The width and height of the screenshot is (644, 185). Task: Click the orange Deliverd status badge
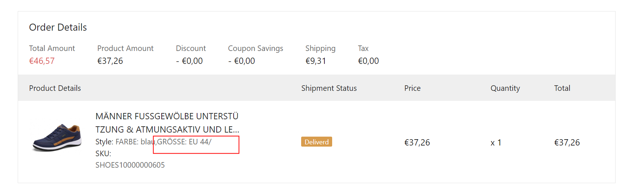[x=316, y=142]
